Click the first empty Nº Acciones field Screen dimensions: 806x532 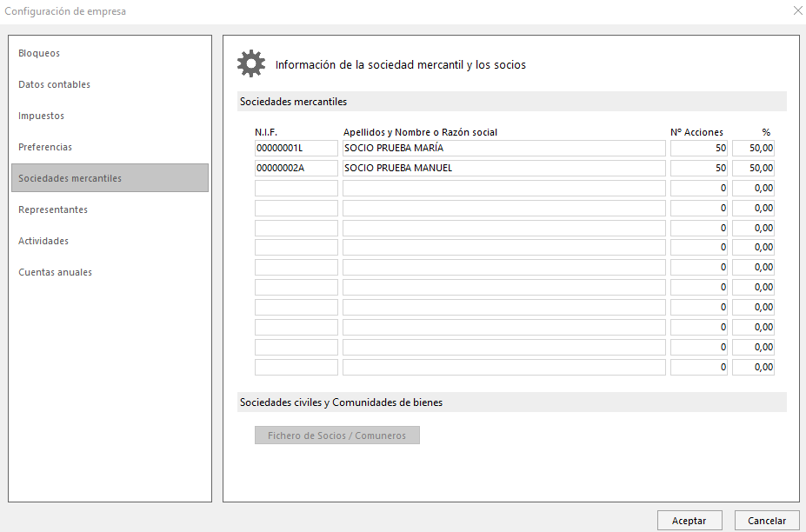[x=698, y=188]
